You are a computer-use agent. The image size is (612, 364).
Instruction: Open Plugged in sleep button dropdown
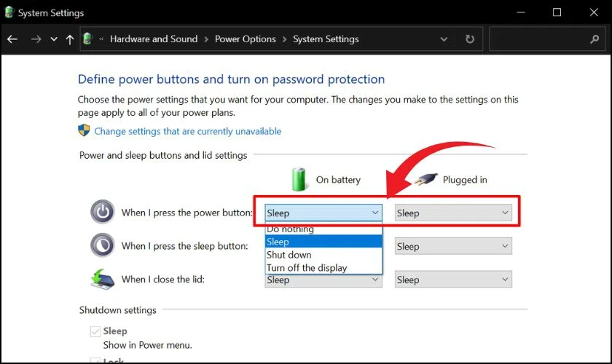coord(453,246)
